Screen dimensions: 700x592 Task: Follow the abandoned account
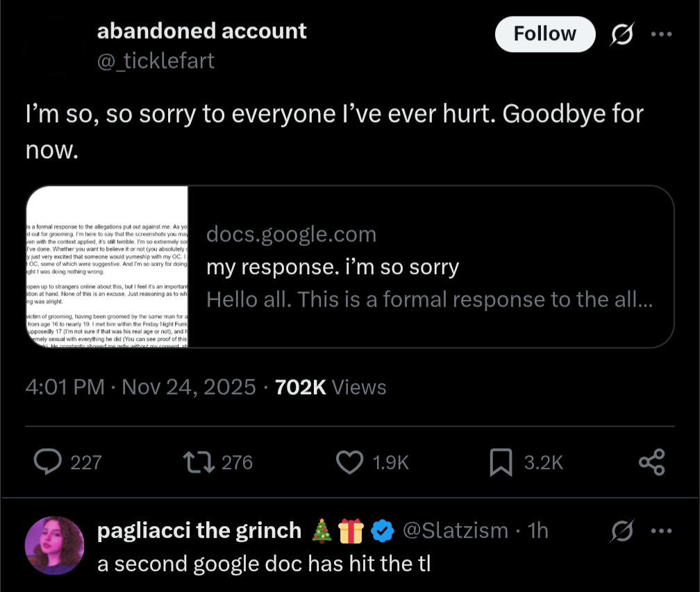(x=544, y=34)
